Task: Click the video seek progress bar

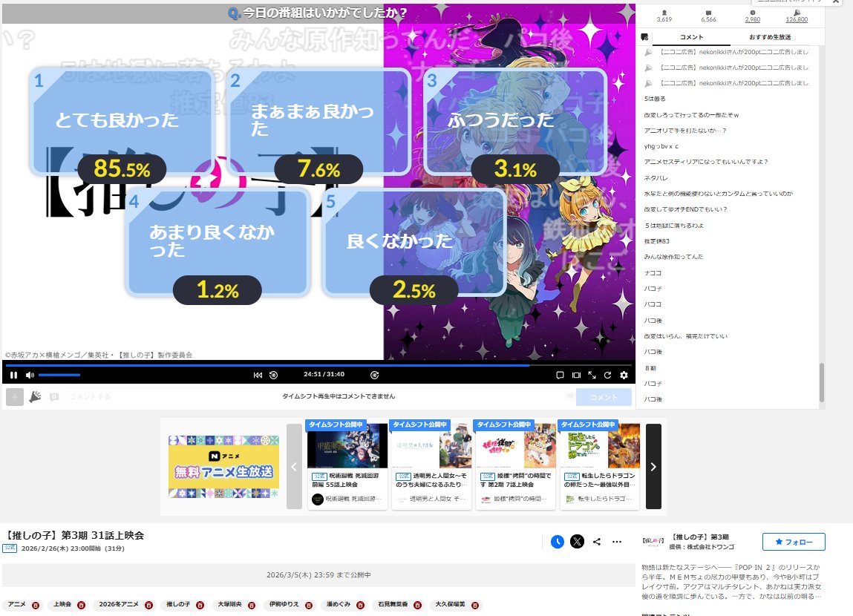Action: pyautogui.click(x=318, y=365)
